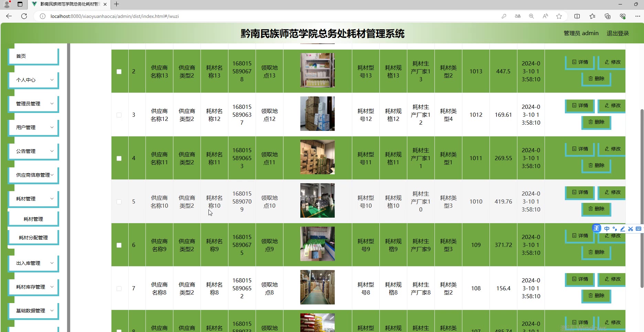The width and height of the screenshot is (644, 332).
Task: Expand 供应商信息管理 sidebar menu
Action: (33, 175)
